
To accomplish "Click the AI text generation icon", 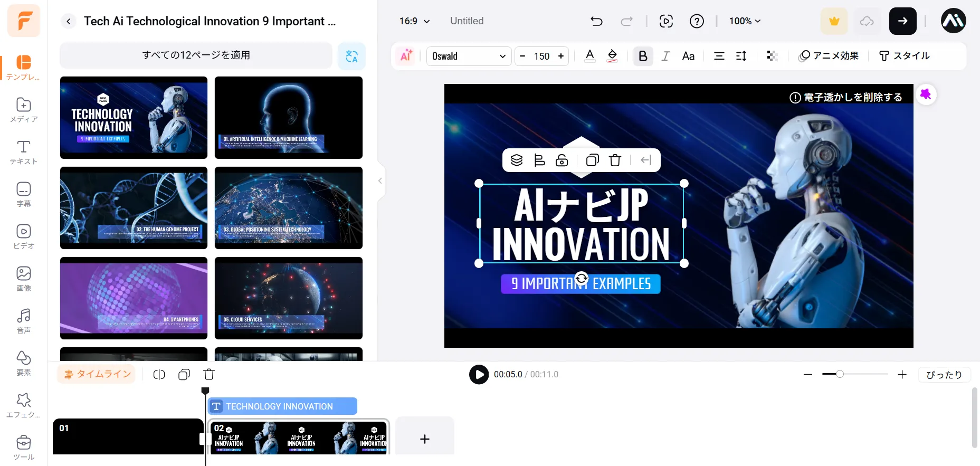I will pyautogui.click(x=406, y=56).
